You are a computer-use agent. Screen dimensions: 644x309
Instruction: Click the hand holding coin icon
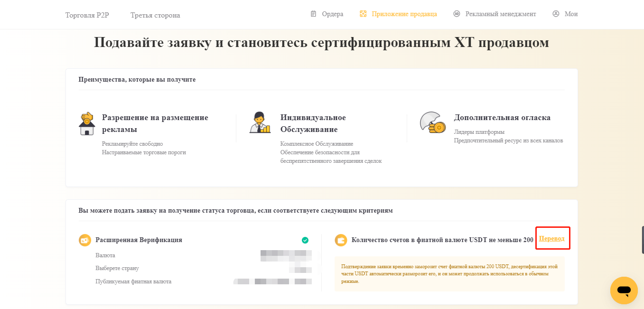pos(432,123)
